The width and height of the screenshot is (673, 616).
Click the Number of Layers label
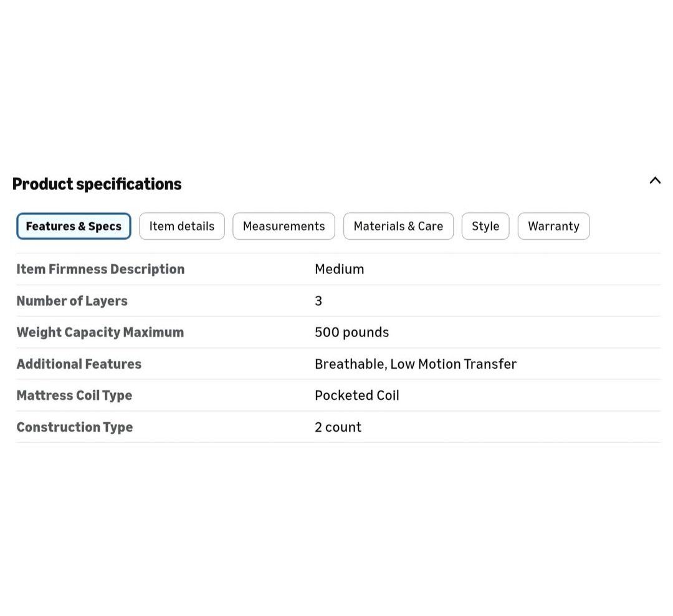72,301
